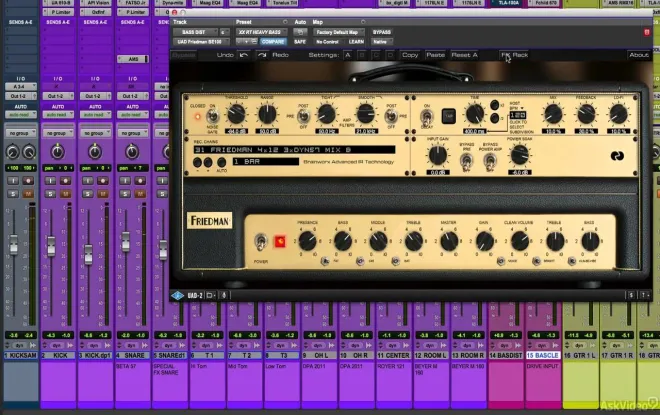The image size is (660, 415).
Task: Select settings slot D
Action: pos(390,55)
